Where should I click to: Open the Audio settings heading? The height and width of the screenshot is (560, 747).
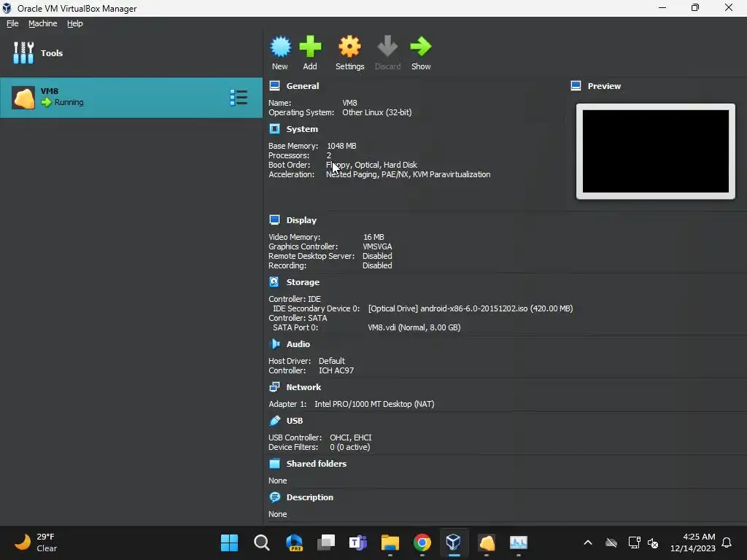pos(298,344)
